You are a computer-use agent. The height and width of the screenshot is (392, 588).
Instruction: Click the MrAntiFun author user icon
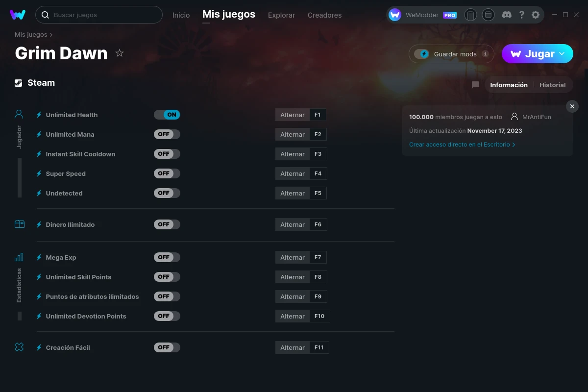tap(514, 117)
